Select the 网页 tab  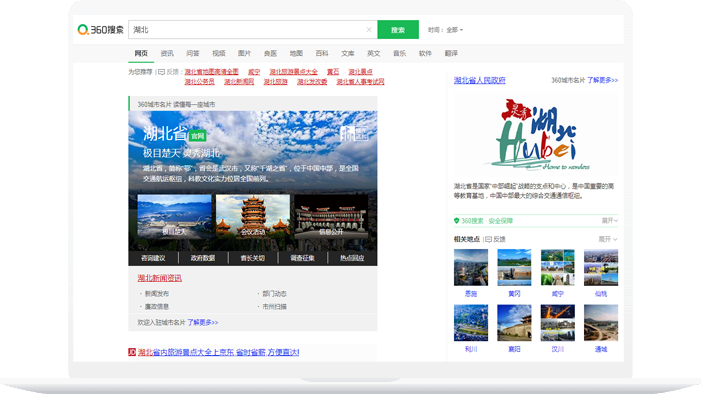[x=141, y=53]
